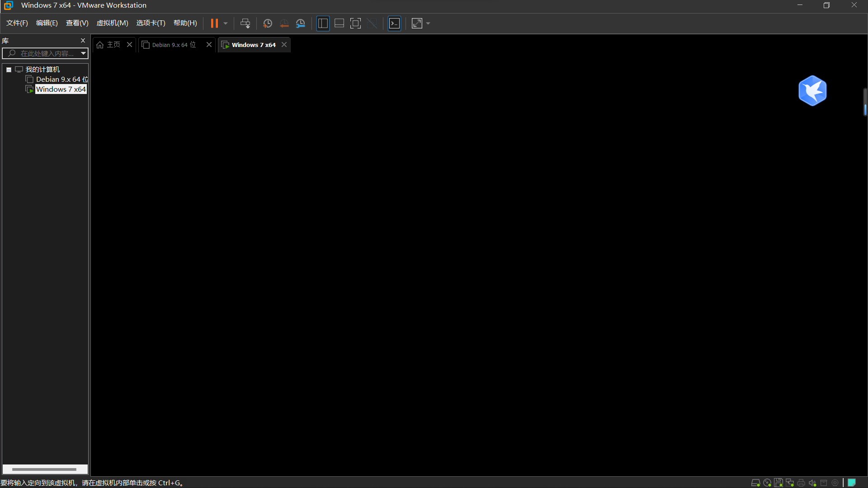
Task: Click the stretch guest display icon
Action: (x=417, y=23)
